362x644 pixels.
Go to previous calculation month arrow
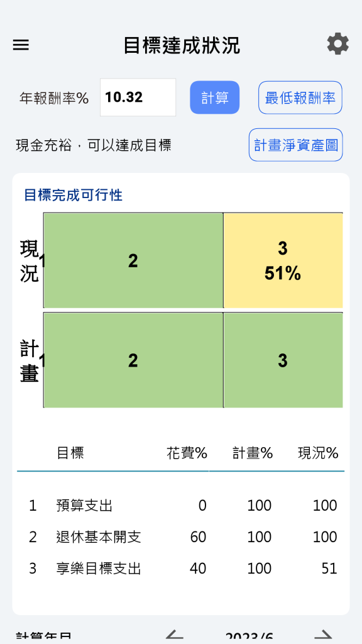175,636
